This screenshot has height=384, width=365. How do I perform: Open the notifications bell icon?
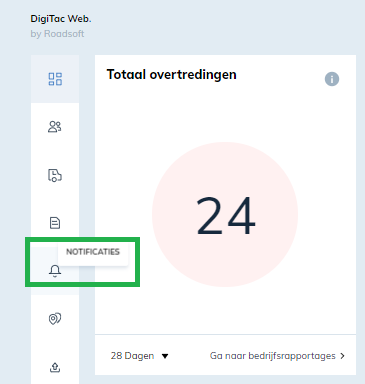[x=55, y=271]
